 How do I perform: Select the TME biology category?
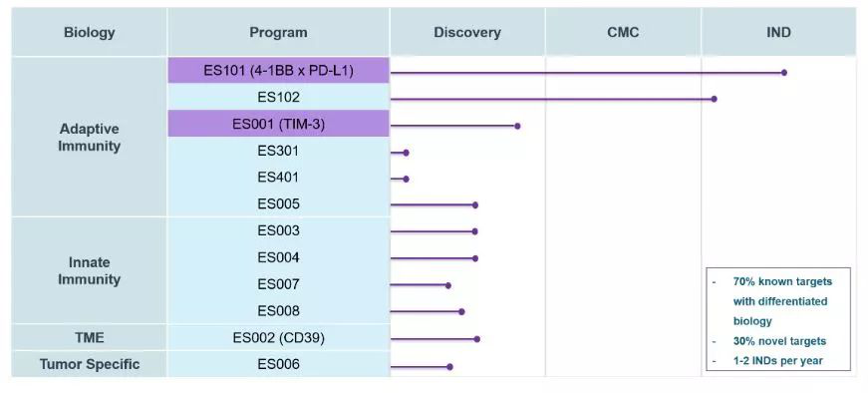89,337
